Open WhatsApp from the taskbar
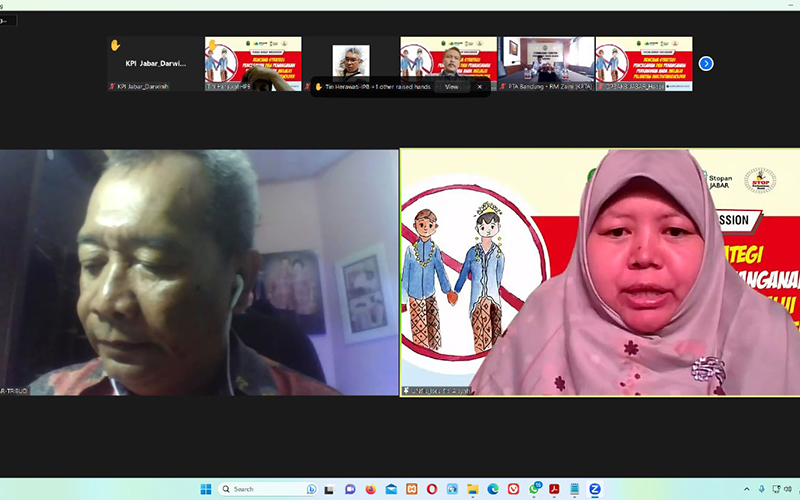800x500 pixels. pyautogui.click(x=535, y=489)
